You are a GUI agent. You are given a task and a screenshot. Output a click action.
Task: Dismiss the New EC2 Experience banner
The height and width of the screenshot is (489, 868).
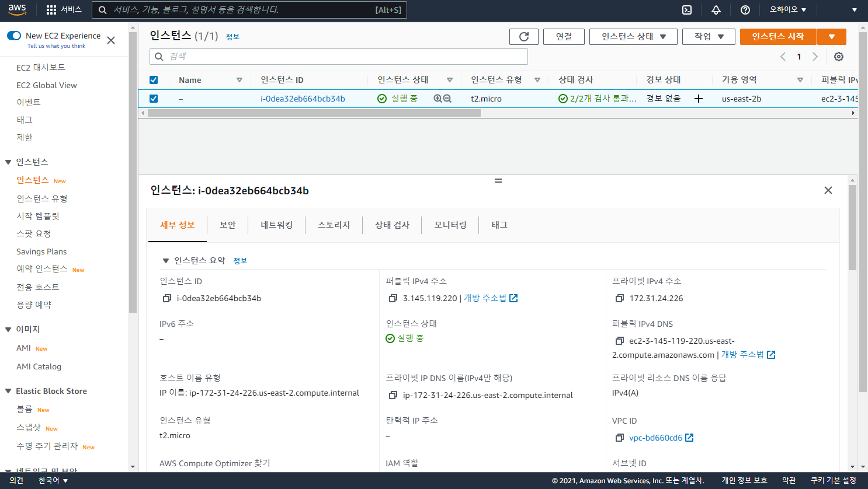[111, 40]
